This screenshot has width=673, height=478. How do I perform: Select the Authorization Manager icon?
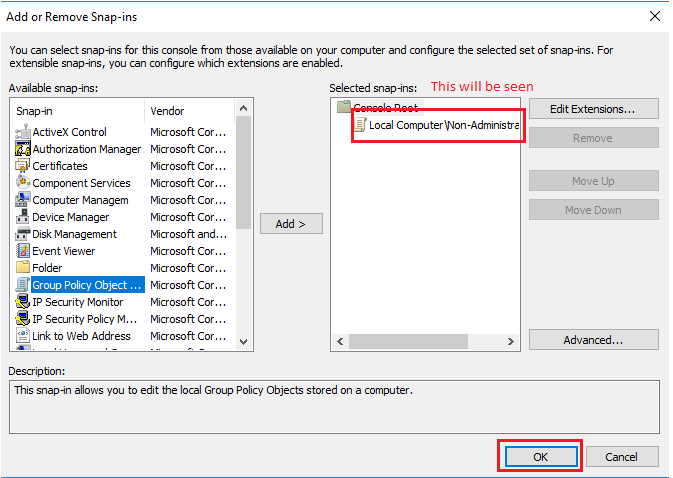pyautogui.click(x=23, y=149)
